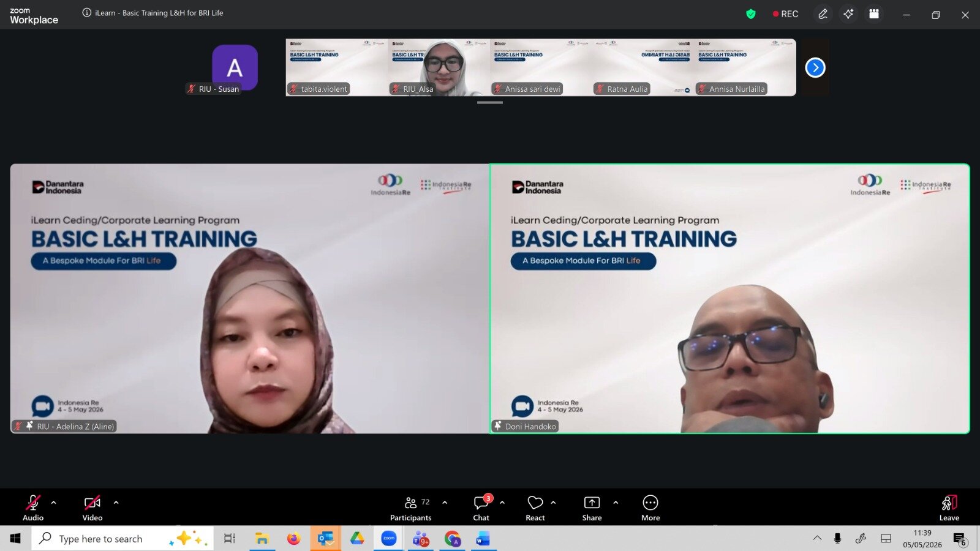Open the pencil notes icon in title bar
The height and width of the screenshot is (551, 980).
pyautogui.click(x=823, y=14)
